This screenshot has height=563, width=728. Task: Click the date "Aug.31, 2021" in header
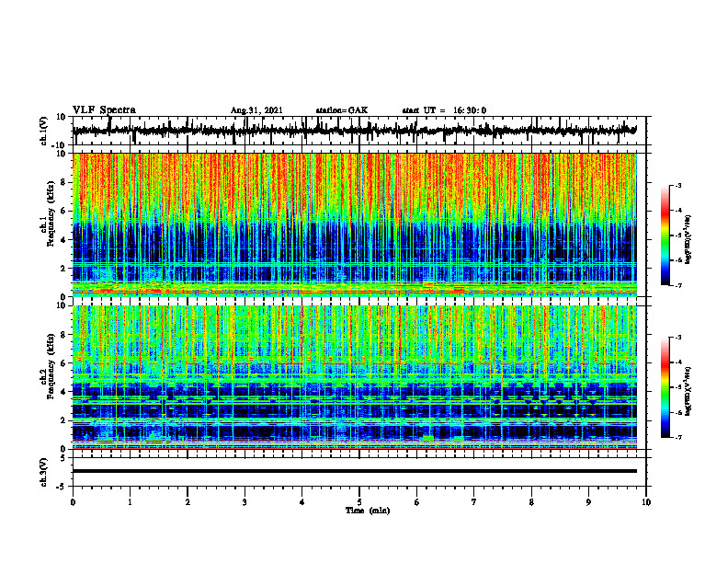[256, 110]
